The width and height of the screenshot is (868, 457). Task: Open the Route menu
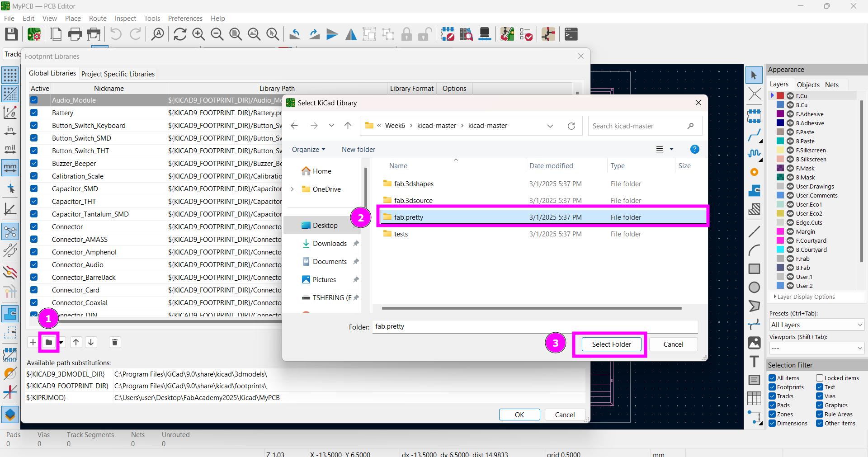coord(98,19)
